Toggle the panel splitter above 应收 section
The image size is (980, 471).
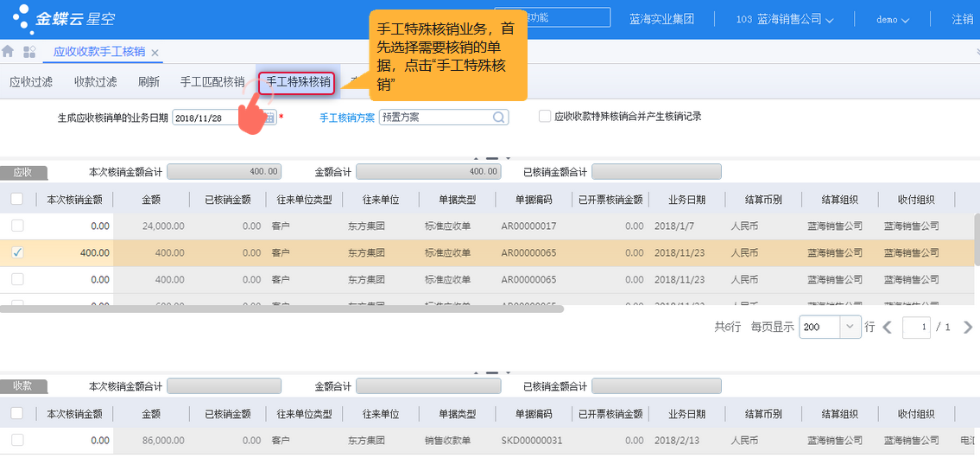click(492, 157)
